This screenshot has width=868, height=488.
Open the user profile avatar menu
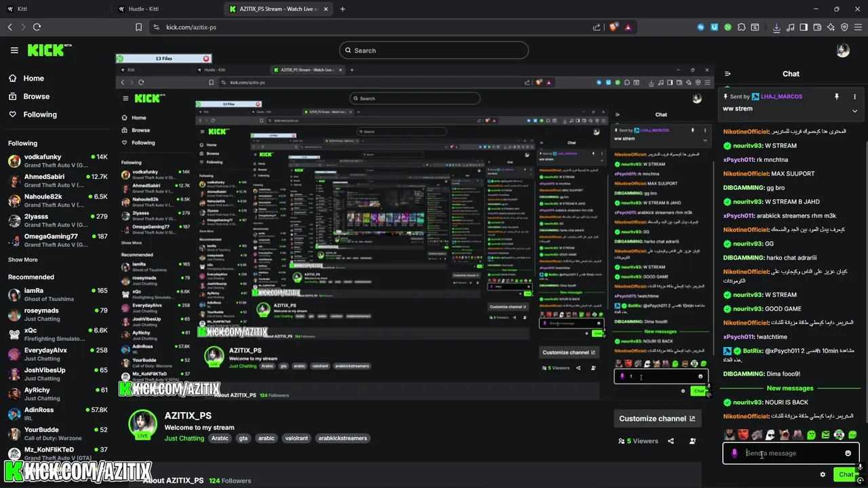click(x=843, y=50)
